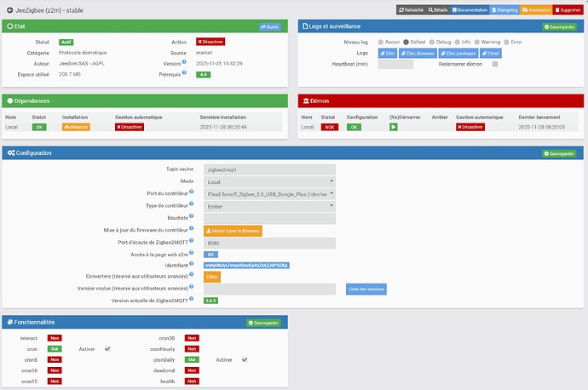This screenshot has height=390, width=588.
Task: Select the Debug log level
Action: tap(432, 42)
